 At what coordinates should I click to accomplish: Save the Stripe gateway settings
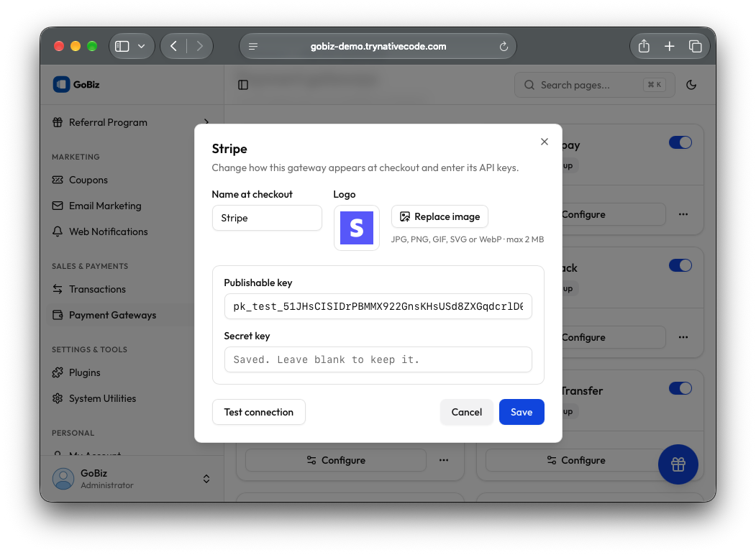click(522, 412)
